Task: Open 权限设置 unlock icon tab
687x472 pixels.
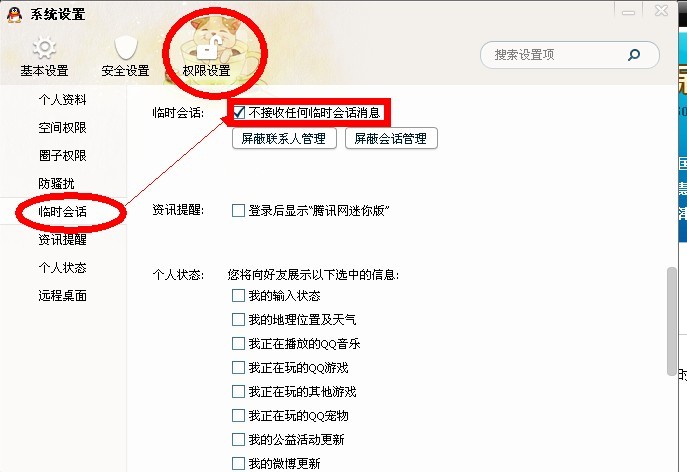Action: [206, 57]
